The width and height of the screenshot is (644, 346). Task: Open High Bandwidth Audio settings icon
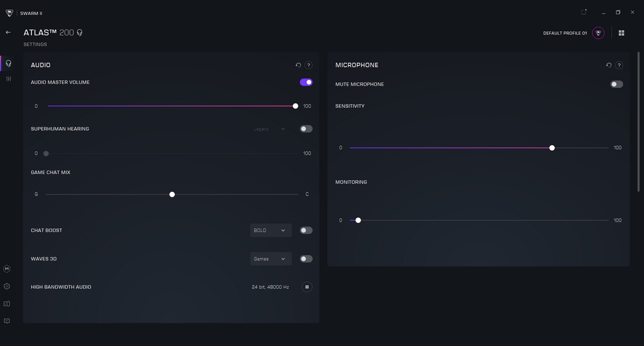pyautogui.click(x=307, y=287)
